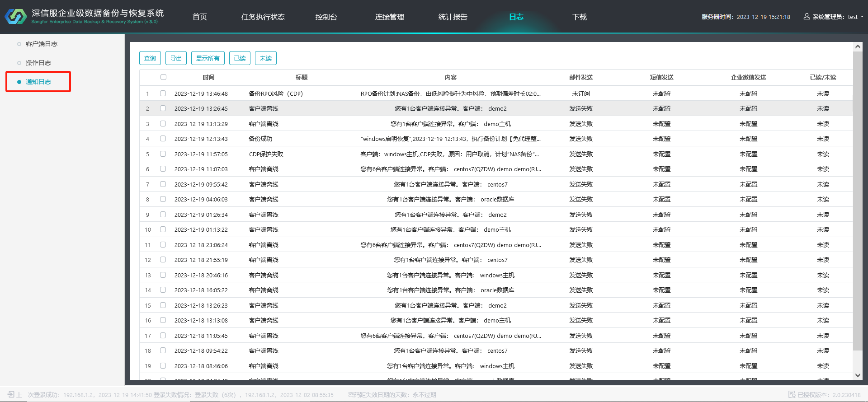Click the Sangfor logo icon
Screen dimensions: 868x402
(16, 17)
